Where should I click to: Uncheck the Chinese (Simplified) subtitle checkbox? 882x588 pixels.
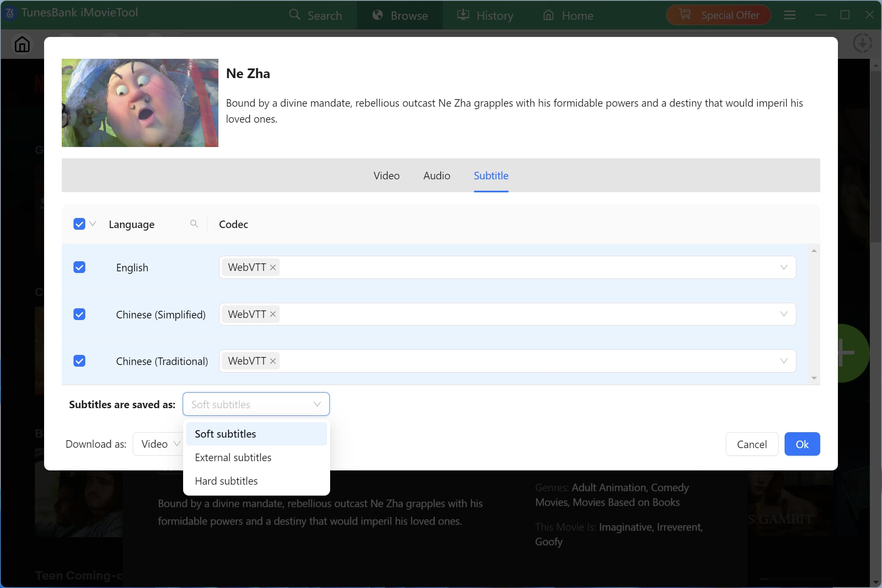click(79, 314)
